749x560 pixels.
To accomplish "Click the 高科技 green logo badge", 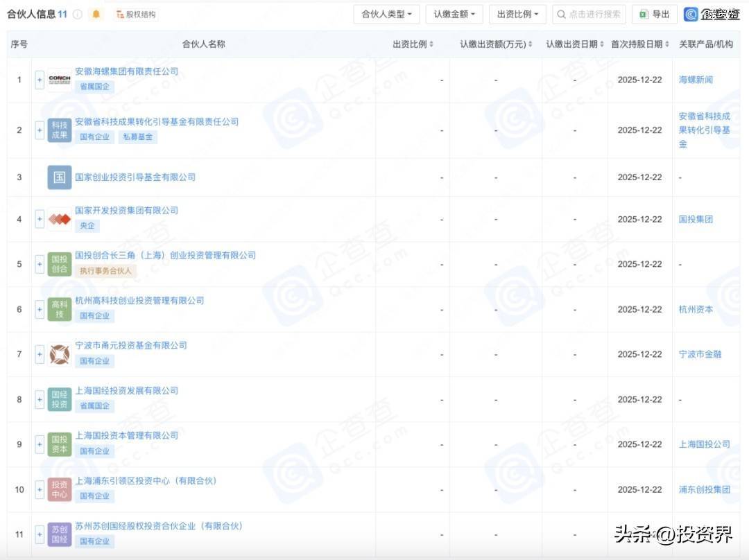I will [60, 309].
